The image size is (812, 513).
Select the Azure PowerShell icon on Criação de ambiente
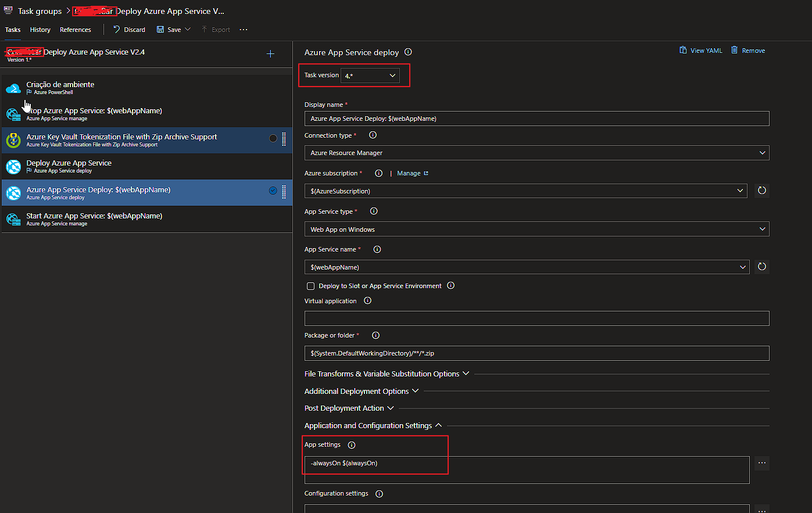(x=13, y=88)
